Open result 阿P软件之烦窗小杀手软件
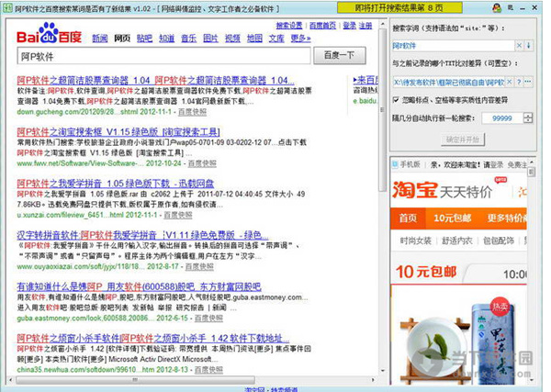551x392 pixels. 153,338
